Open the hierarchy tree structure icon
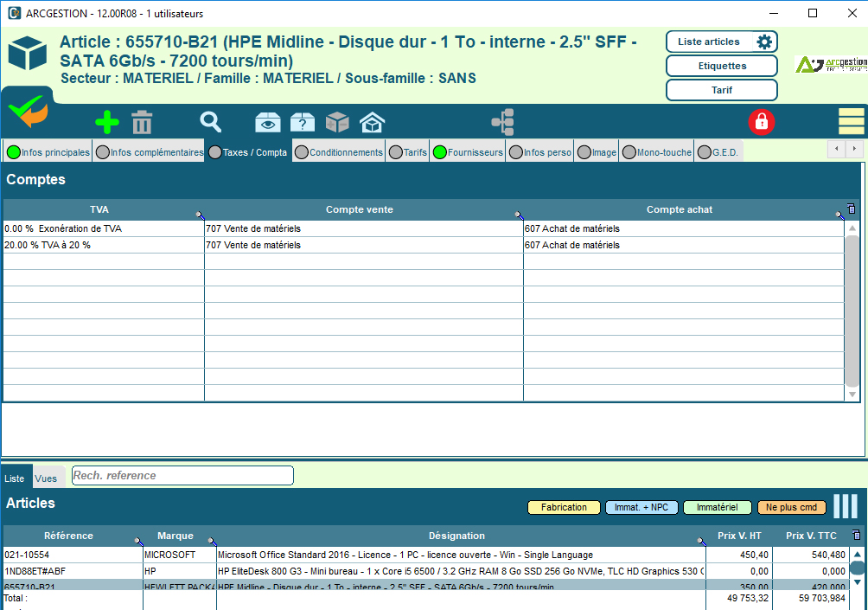The height and width of the screenshot is (610, 868). click(x=502, y=122)
